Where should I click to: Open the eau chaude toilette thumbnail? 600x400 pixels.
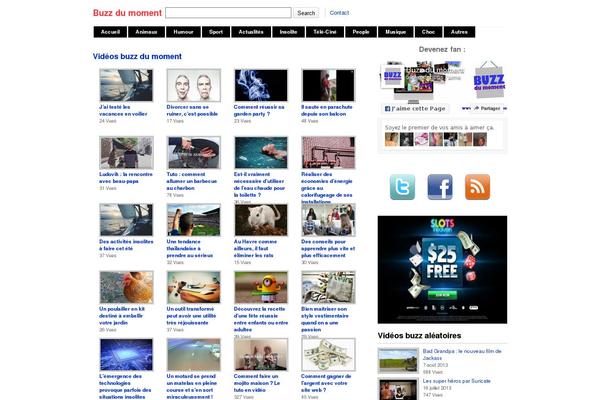point(261,152)
